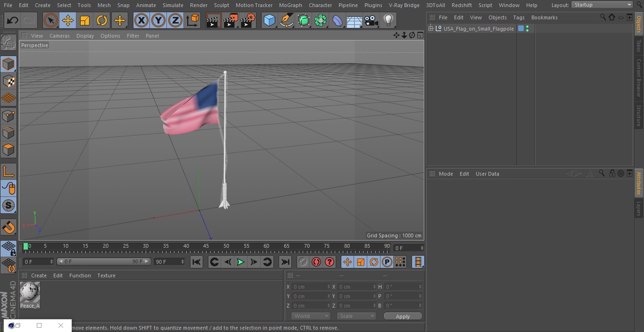Click layer color swatch of USA_Flag object
This screenshot has width=644, height=332.
520,29
